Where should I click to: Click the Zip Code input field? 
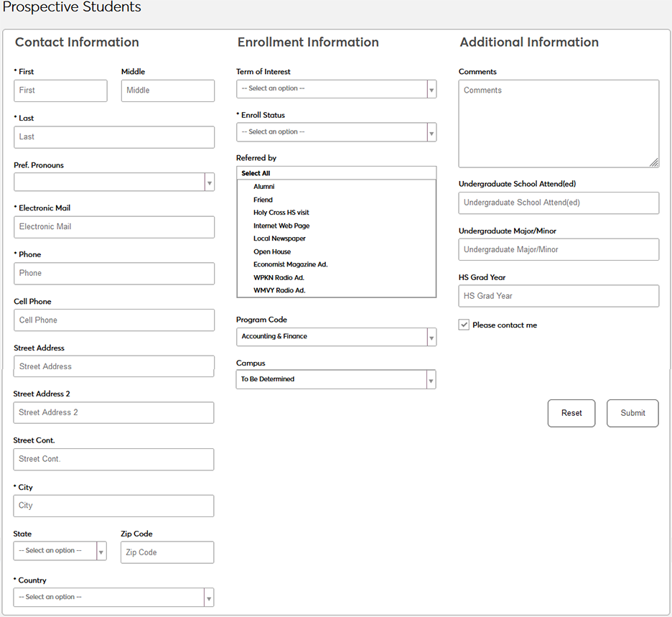point(167,552)
